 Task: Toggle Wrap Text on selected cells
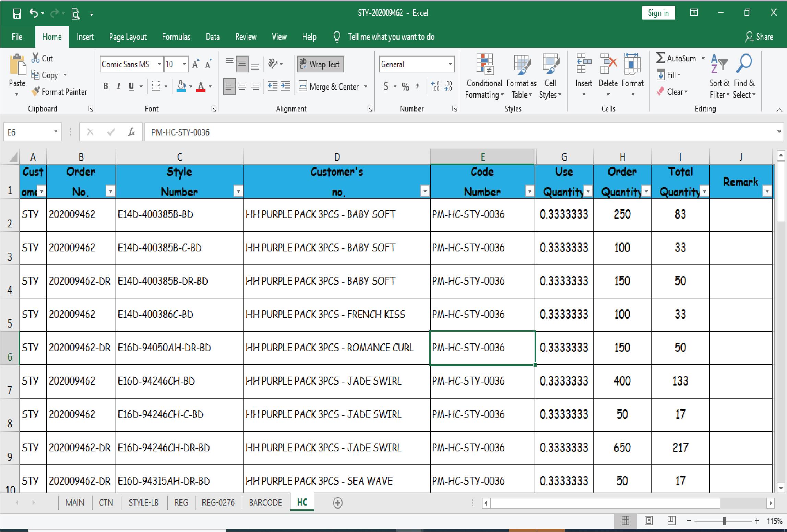tap(319, 64)
